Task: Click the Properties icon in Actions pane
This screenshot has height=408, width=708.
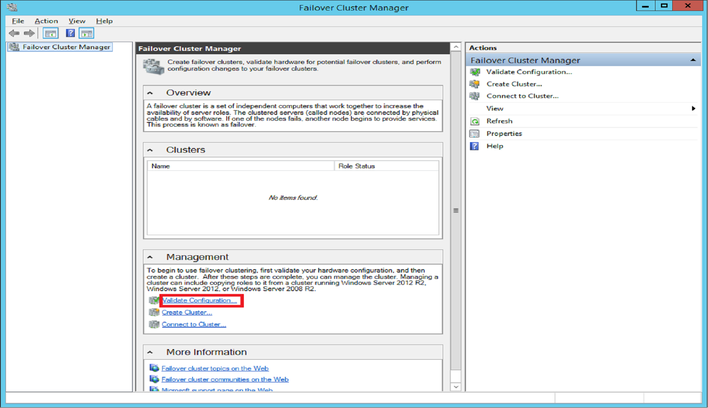Action: 475,134
